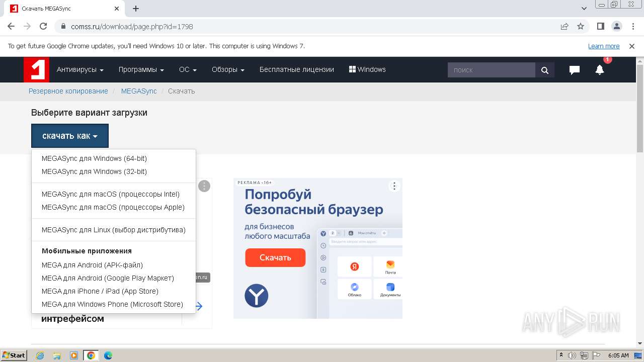Reload the current page
This screenshot has height=362, width=644.
coord(43,26)
